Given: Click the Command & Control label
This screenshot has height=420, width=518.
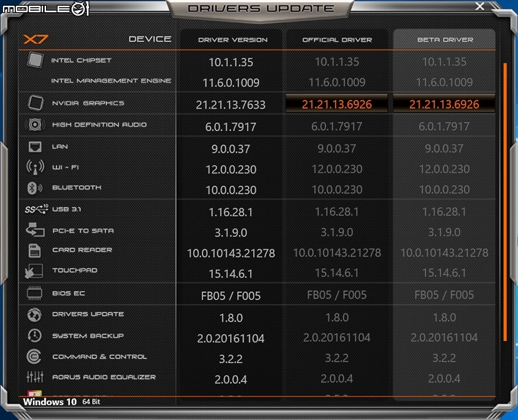Looking at the screenshot, I should pyautogui.click(x=99, y=357).
